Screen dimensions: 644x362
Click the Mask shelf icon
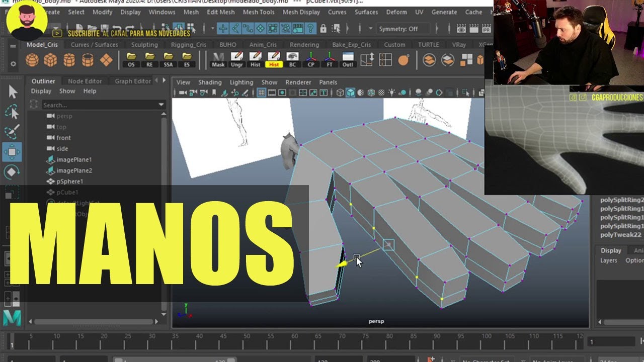coord(218,60)
